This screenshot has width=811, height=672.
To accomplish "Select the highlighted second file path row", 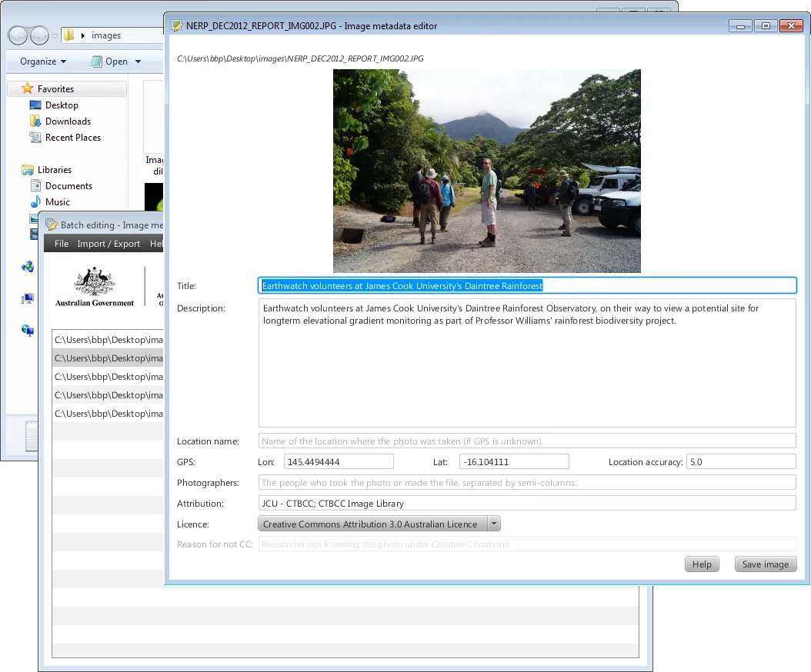I will [108, 358].
